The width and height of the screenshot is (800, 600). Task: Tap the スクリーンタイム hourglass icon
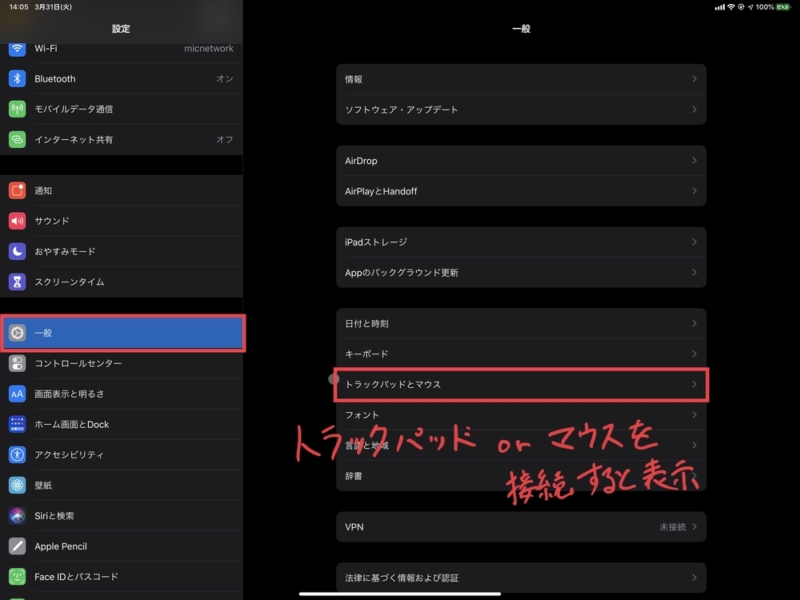(17, 282)
